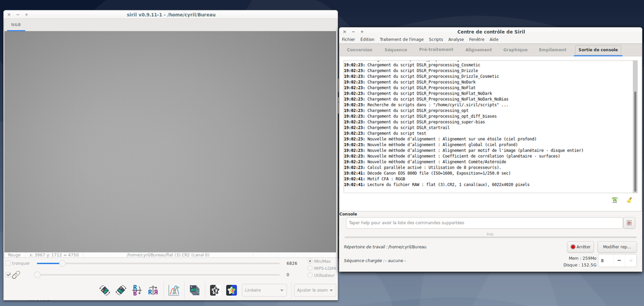Click the Décode Canon EOS 800D log line
This screenshot has width=644, height=306.
[x=427, y=173]
